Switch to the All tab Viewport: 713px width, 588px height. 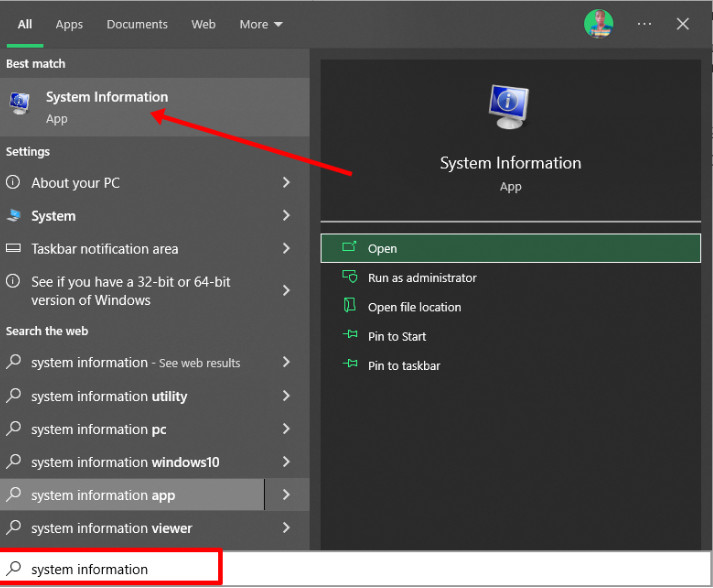pos(25,24)
